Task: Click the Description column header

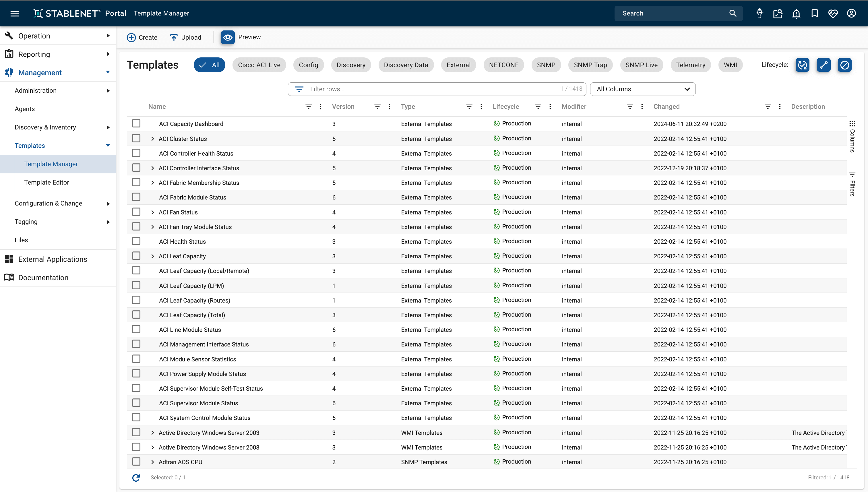Action: (x=808, y=107)
